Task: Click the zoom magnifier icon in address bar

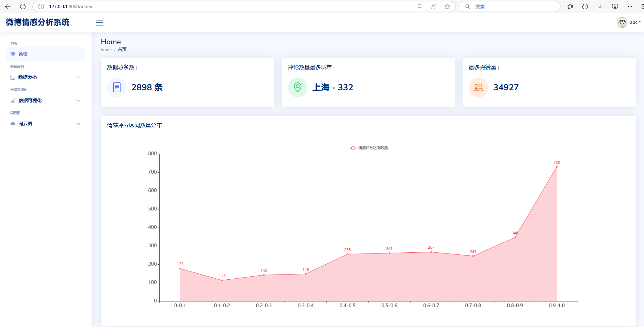Action: pyautogui.click(x=420, y=6)
